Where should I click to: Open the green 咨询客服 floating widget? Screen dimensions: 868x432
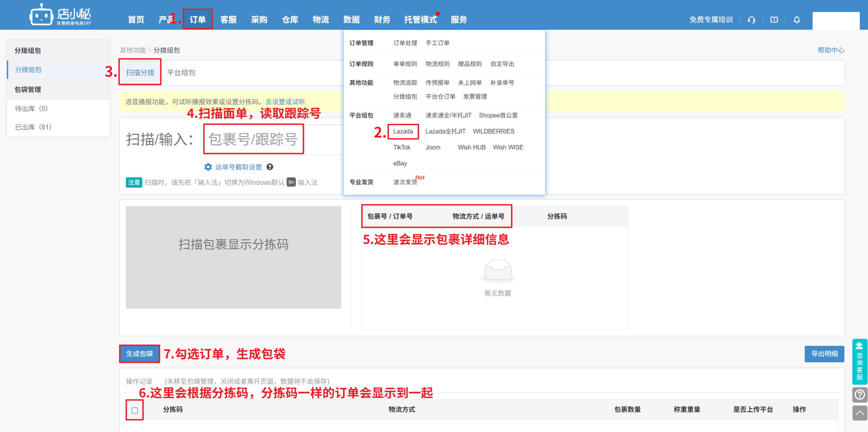pyautogui.click(x=859, y=362)
